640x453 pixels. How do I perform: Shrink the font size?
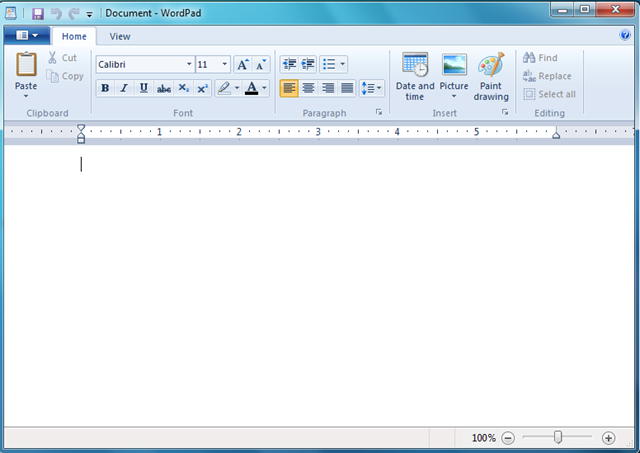tap(261, 64)
